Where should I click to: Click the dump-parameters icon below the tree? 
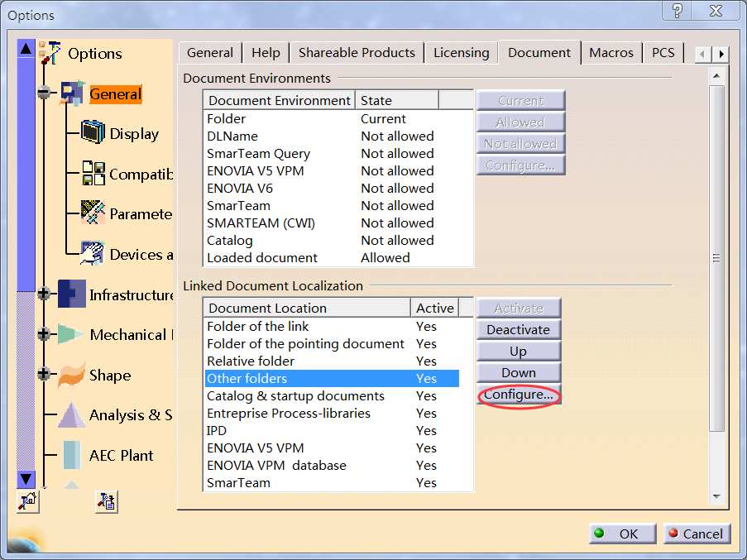[106, 501]
